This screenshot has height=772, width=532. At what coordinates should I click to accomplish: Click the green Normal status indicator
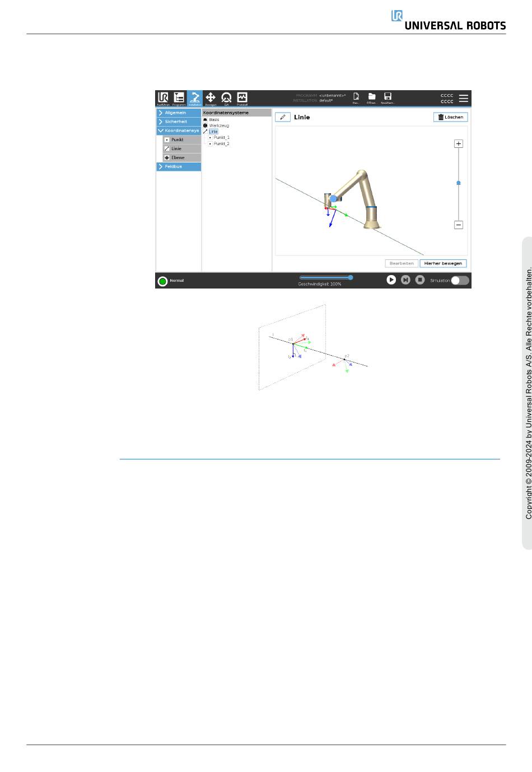click(163, 281)
